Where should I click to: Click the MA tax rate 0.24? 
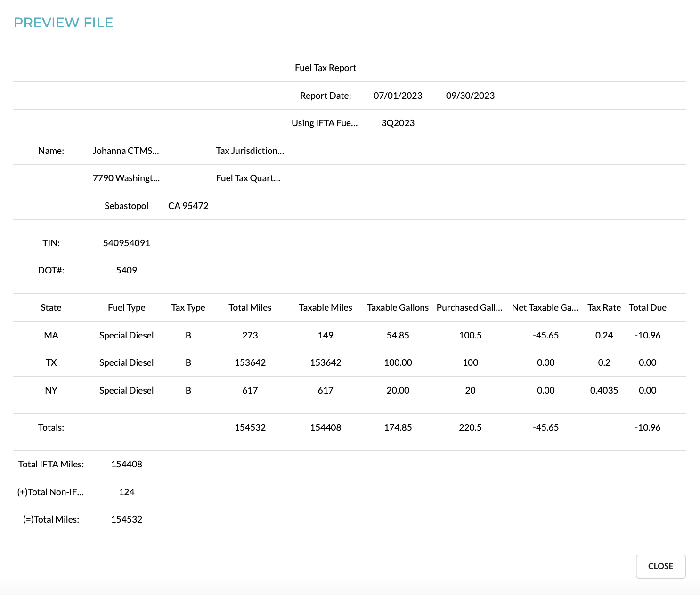point(604,335)
